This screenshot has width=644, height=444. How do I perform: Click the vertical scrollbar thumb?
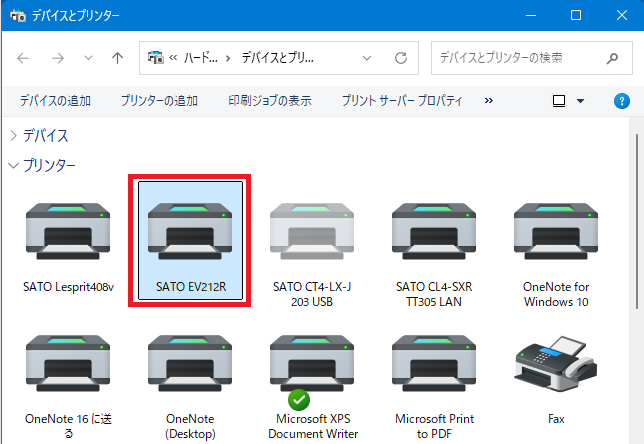pos(637,221)
